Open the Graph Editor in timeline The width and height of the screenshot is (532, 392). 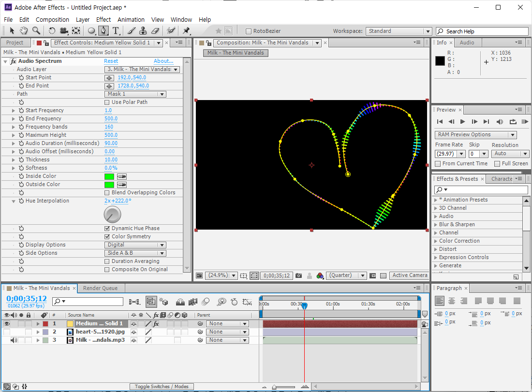[x=247, y=302]
